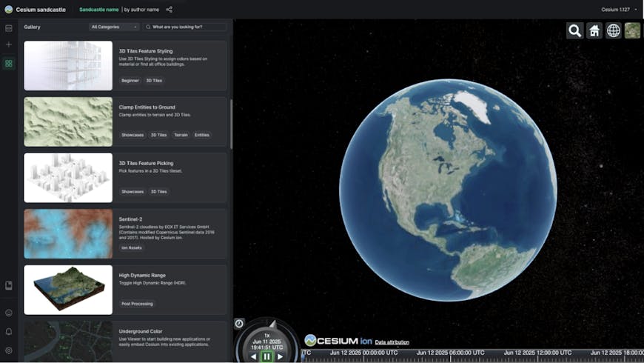Open the settings gear icon in the sidebar
The height and width of the screenshot is (363, 644).
(9, 350)
